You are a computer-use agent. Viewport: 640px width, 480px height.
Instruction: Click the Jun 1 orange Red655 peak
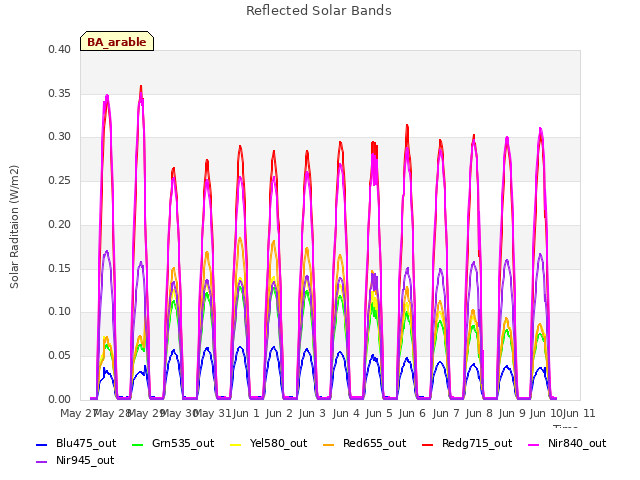coord(240,238)
